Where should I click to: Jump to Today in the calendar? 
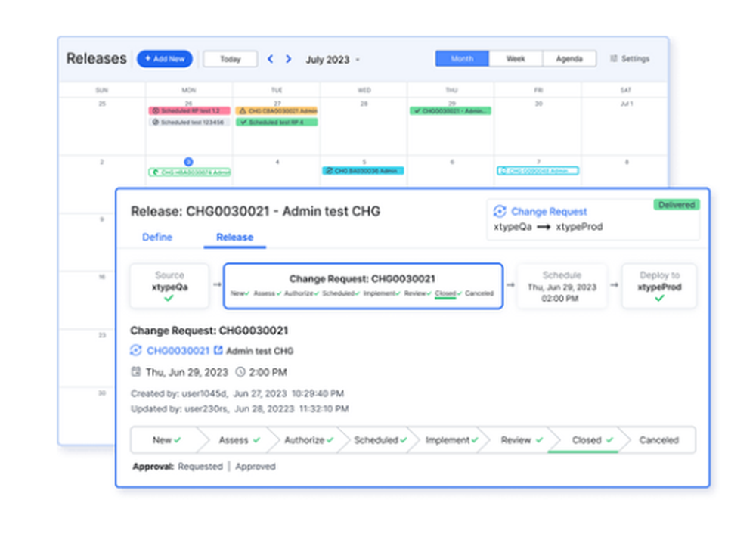pyautogui.click(x=231, y=59)
